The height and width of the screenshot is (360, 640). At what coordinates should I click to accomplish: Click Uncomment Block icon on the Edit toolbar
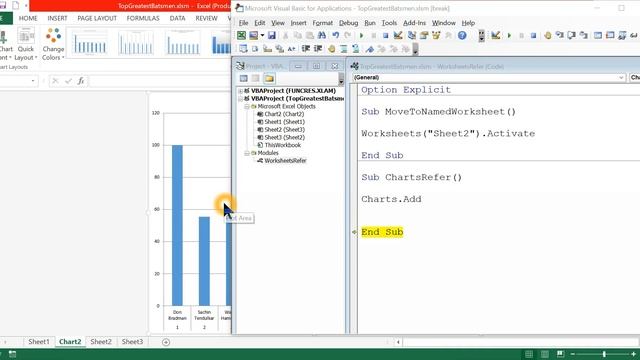point(356,49)
